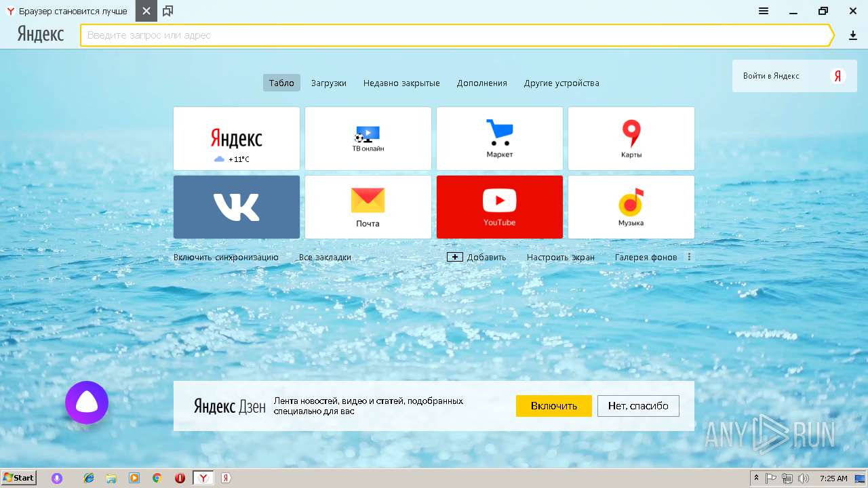
Task: Select the Yandex Browser taskbar button
Action: coord(203,478)
